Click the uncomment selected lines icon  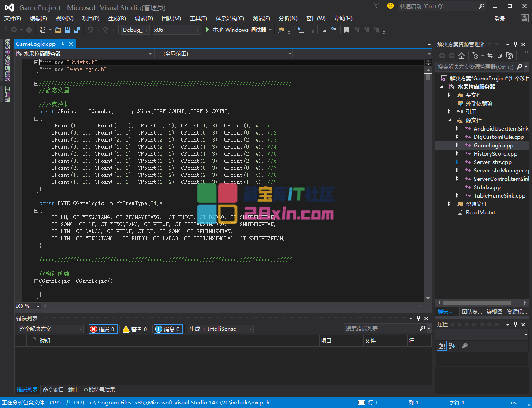point(334,30)
